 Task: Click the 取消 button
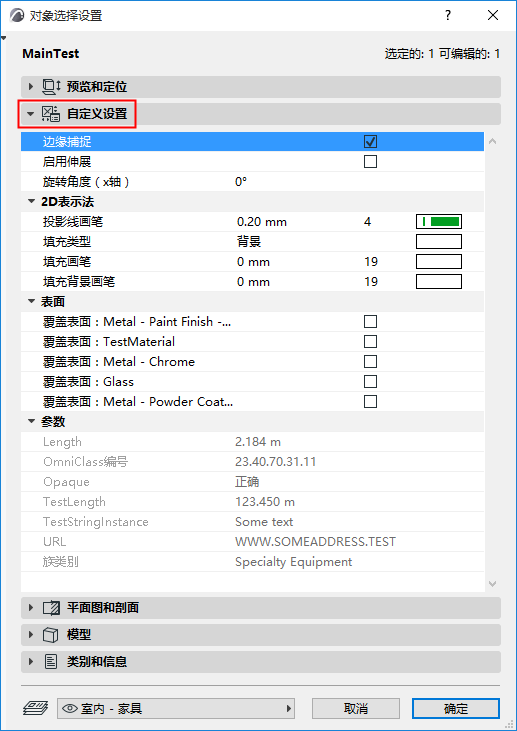(356, 709)
